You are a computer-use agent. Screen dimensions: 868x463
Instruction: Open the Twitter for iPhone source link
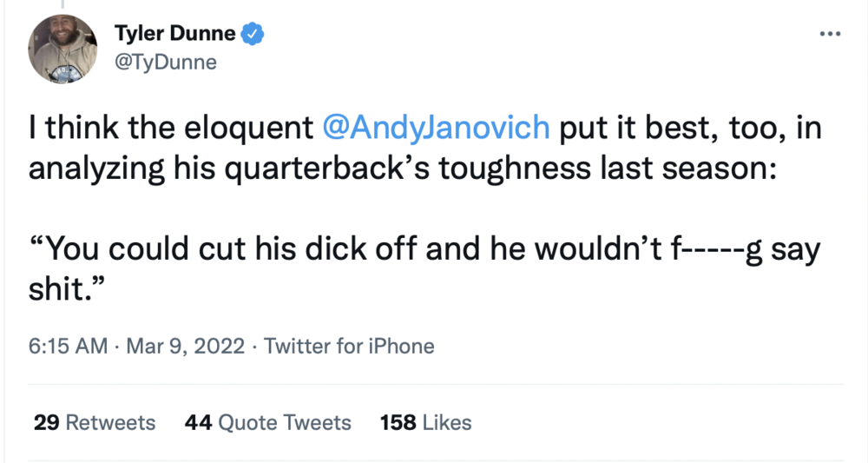tap(349, 347)
